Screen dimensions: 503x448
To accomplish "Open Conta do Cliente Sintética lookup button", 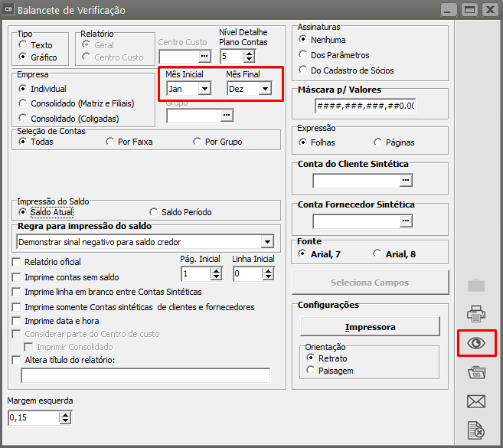I will 406,180.
